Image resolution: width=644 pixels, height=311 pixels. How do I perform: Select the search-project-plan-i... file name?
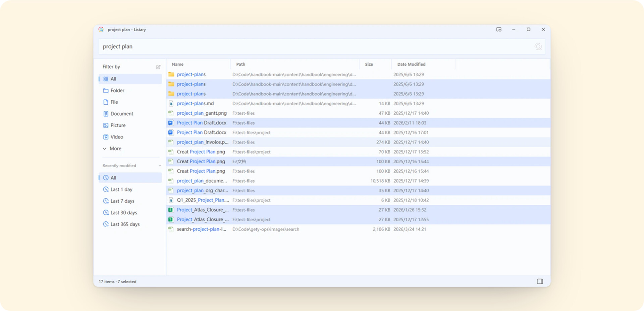pos(202,229)
